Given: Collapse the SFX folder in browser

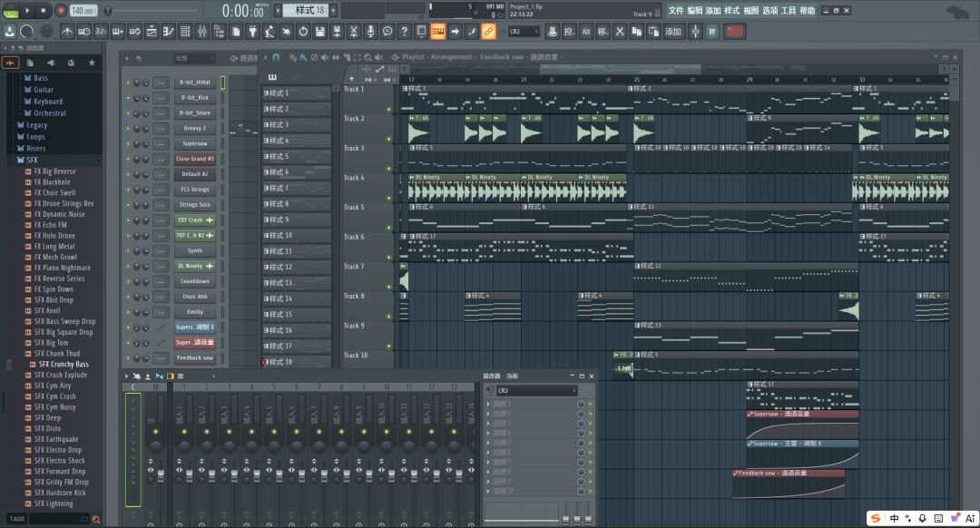Looking at the screenshot, I should [32, 161].
